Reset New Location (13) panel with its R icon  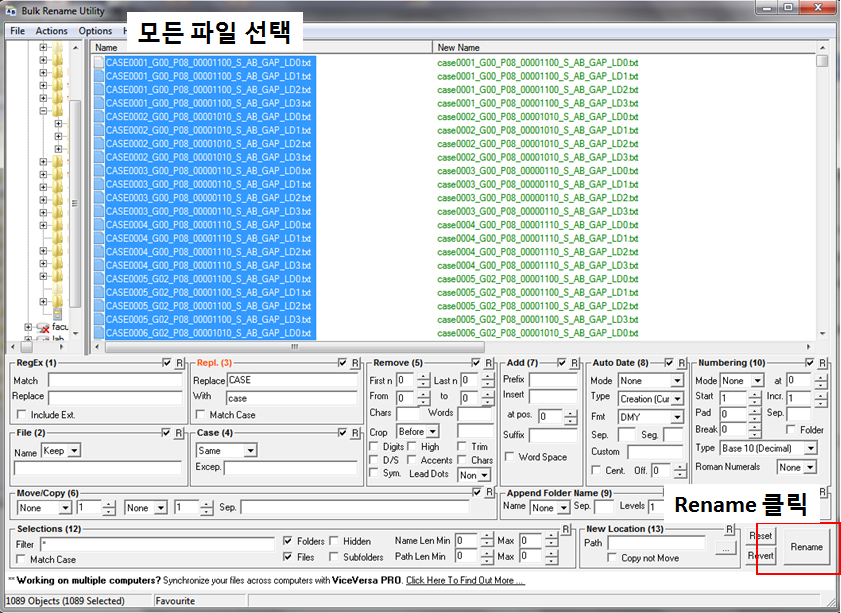tap(729, 529)
